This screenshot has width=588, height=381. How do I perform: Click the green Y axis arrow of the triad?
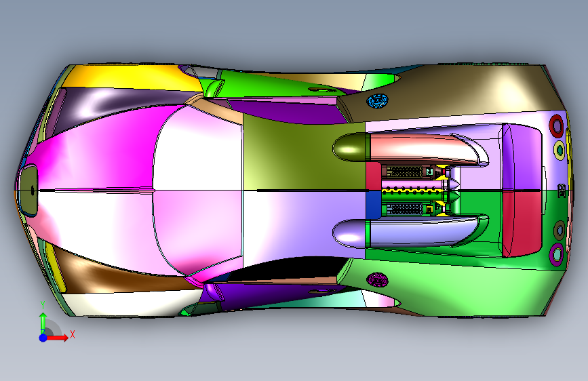pos(43,323)
